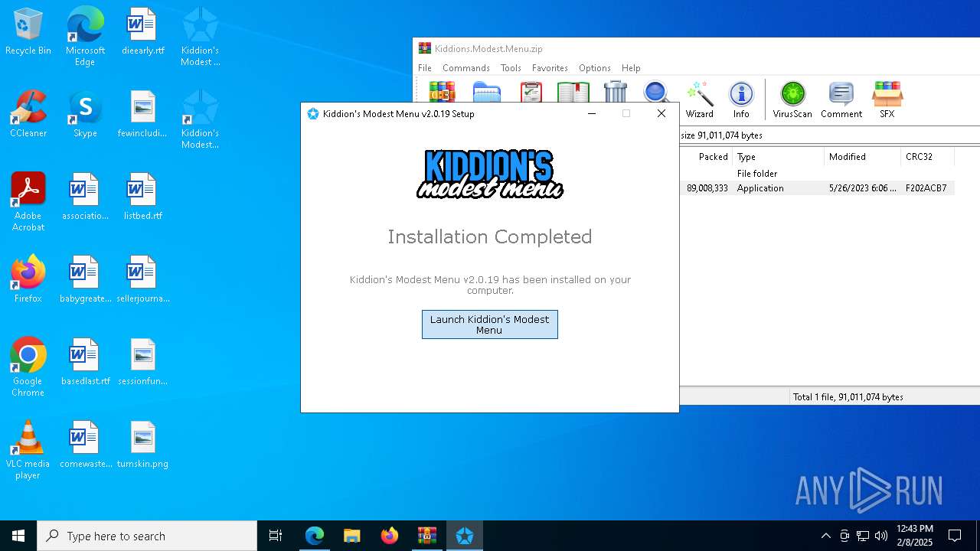Open dieearly.rtf desktop file

[x=142, y=32]
